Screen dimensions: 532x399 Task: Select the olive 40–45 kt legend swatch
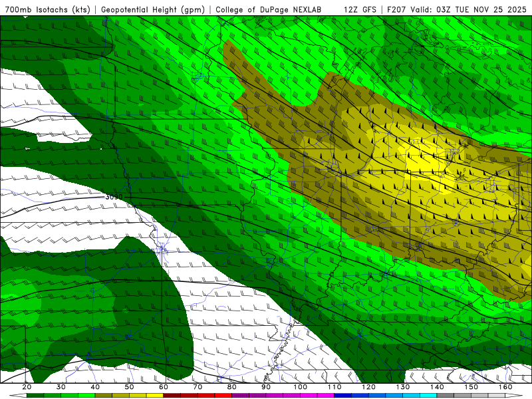click(x=104, y=396)
